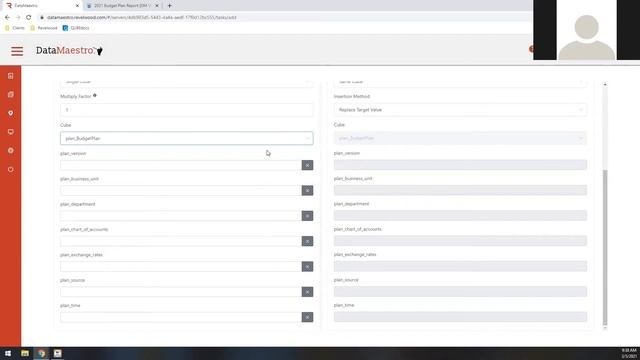Click the monitor icon in the sidebar

[11, 132]
